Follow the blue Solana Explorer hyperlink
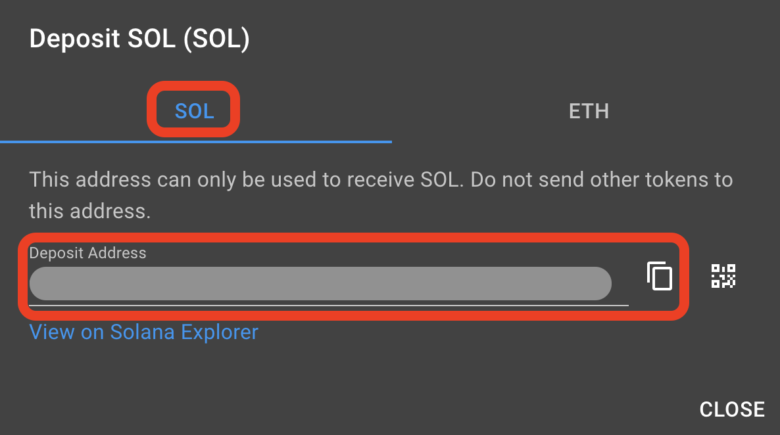Screen dimensions: 780x435 click(144, 332)
